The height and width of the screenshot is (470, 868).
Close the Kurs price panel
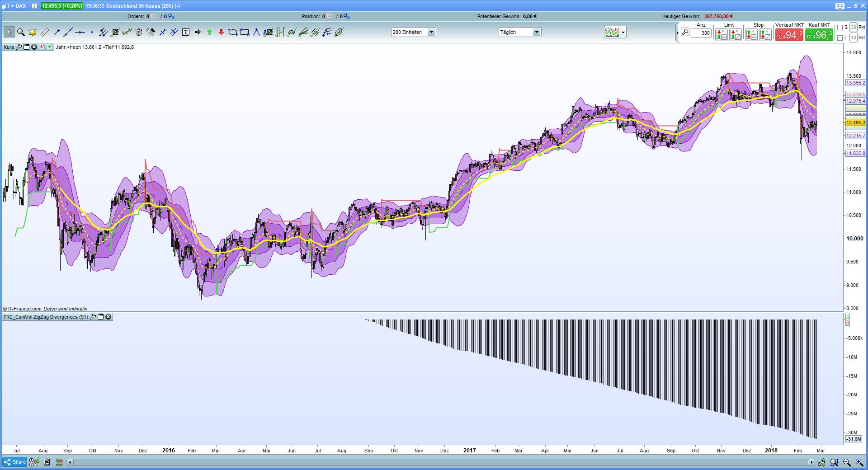[34, 47]
